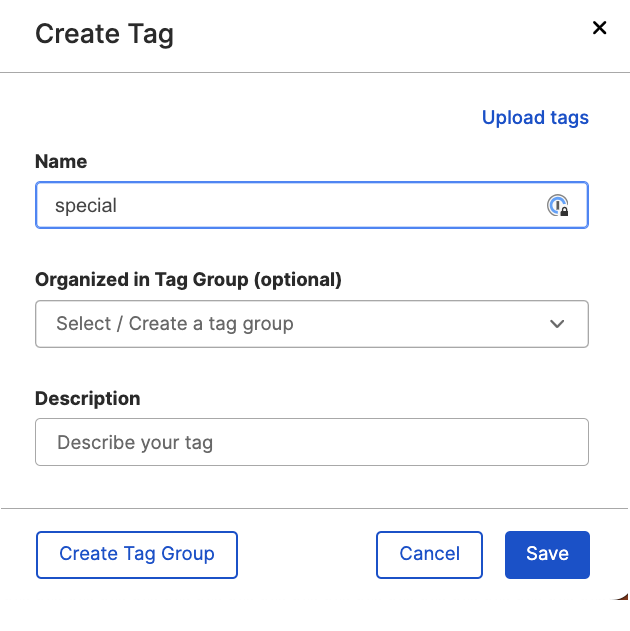
Task: Expand the tag group chevron arrow
Action: 557,324
